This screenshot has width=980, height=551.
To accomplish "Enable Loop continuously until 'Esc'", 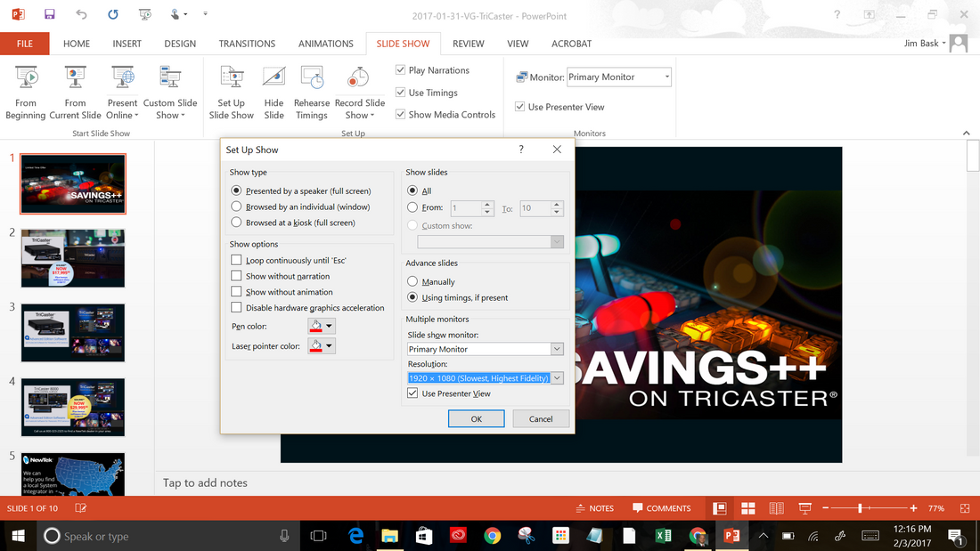I will [x=236, y=259].
